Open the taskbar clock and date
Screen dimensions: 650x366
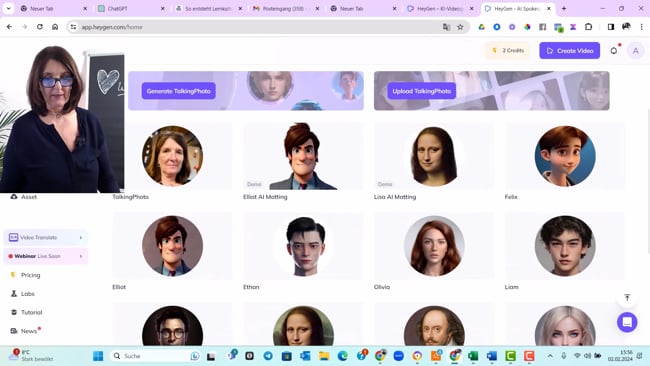[x=620, y=356]
